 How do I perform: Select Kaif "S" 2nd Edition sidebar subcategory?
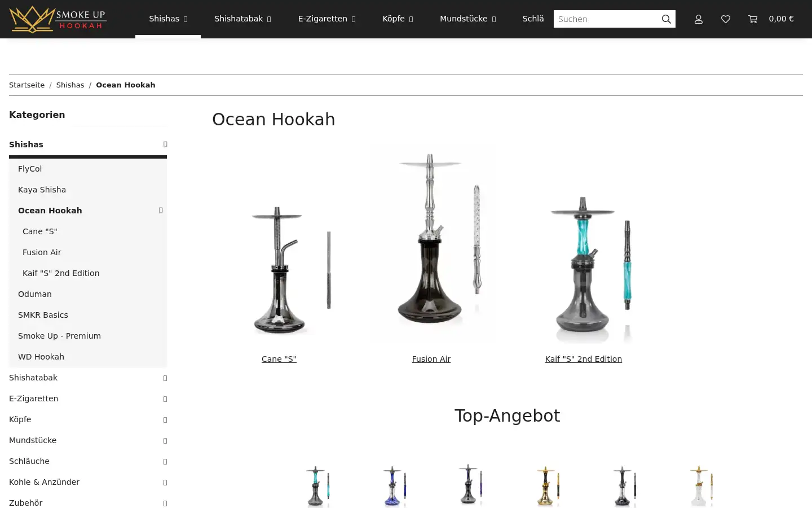(61, 273)
